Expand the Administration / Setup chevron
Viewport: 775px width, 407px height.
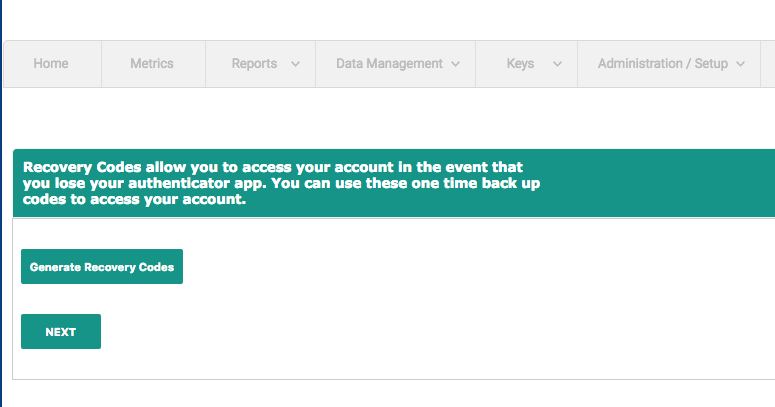(741, 64)
